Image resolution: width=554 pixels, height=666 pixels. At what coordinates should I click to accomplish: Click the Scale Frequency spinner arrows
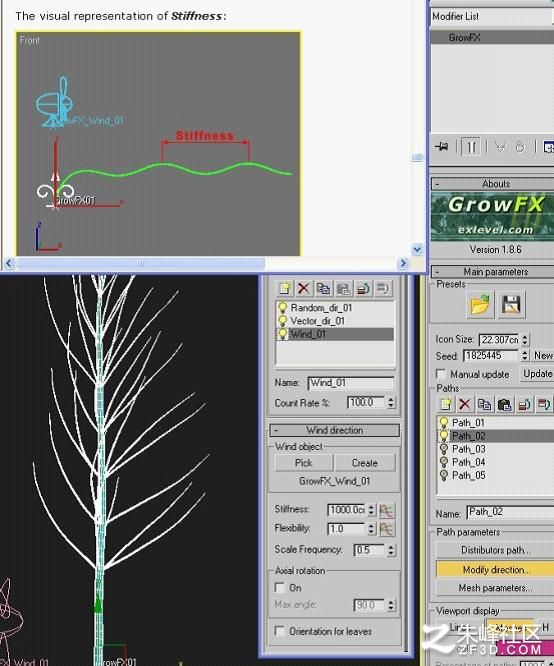[x=391, y=550]
